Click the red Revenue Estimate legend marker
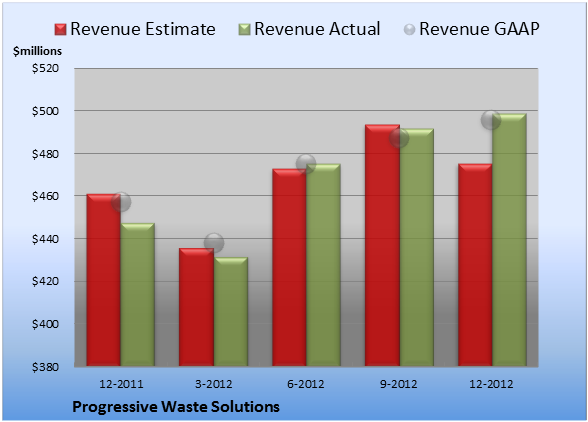 [60, 29]
